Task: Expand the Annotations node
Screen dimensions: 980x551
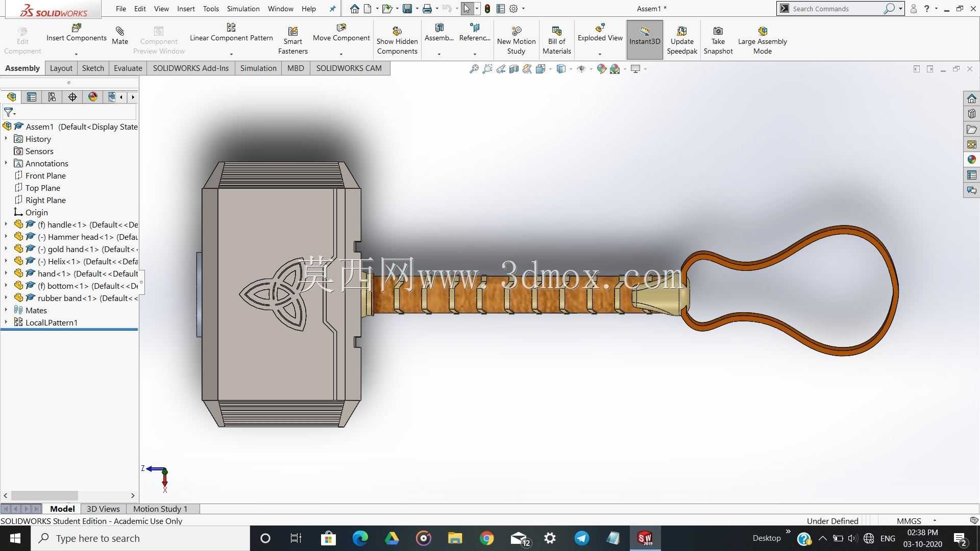Action: pyautogui.click(x=6, y=163)
